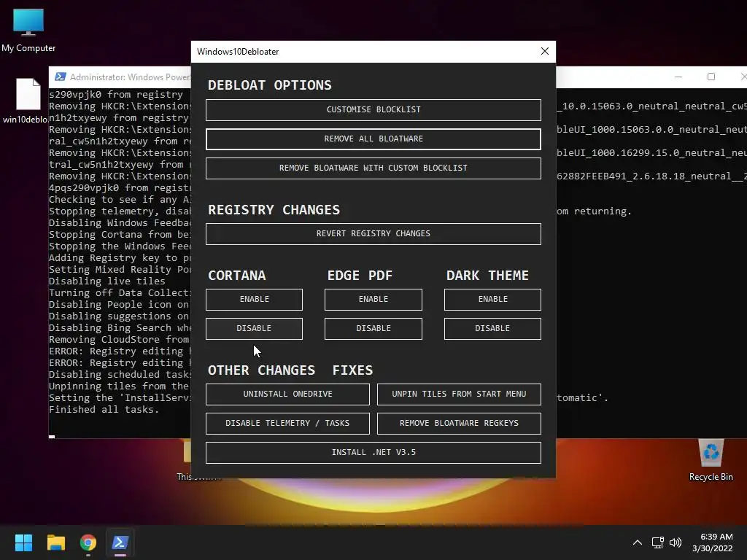Click Remove Bloatware Regkeys button
The width and height of the screenshot is (747, 560).
(x=459, y=423)
